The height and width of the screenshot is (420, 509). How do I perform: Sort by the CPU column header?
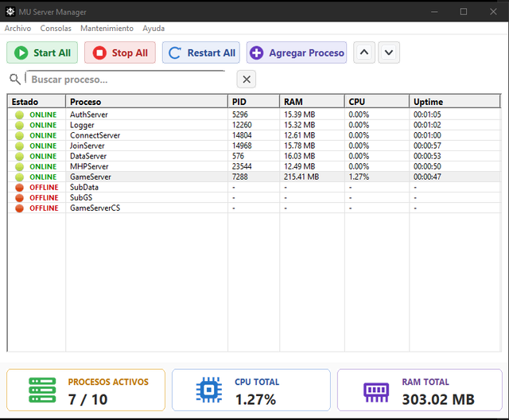tap(377, 102)
